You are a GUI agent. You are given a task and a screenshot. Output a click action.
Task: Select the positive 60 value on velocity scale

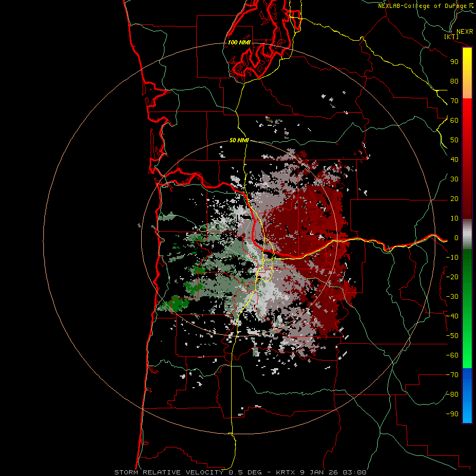454,121
